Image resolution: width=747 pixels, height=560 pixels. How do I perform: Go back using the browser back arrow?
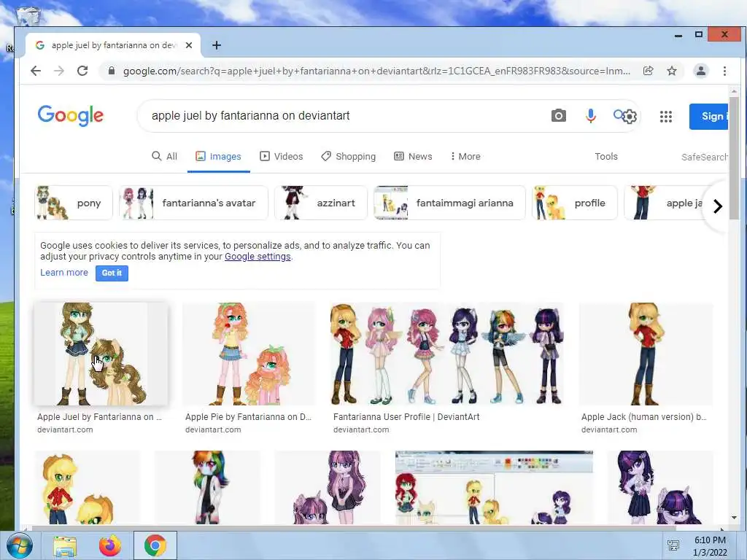[36, 71]
